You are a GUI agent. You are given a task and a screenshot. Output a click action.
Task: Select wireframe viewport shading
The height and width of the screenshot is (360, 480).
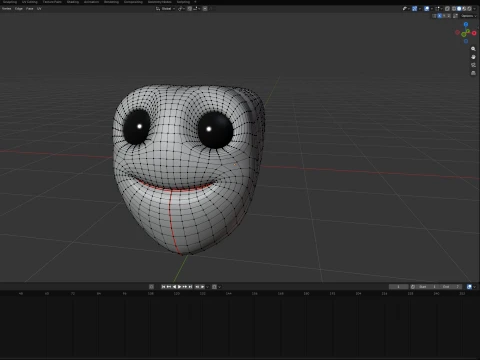pyautogui.click(x=454, y=9)
